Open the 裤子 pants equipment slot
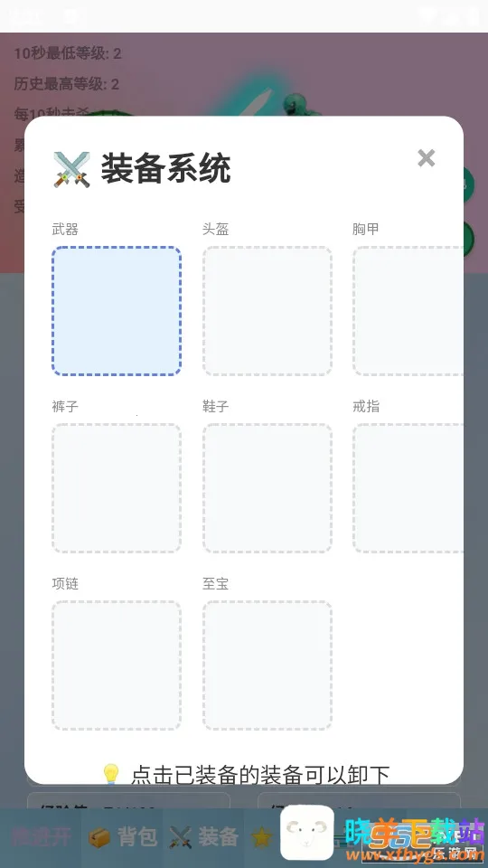Screen dimensions: 488x868 (117, 488)
